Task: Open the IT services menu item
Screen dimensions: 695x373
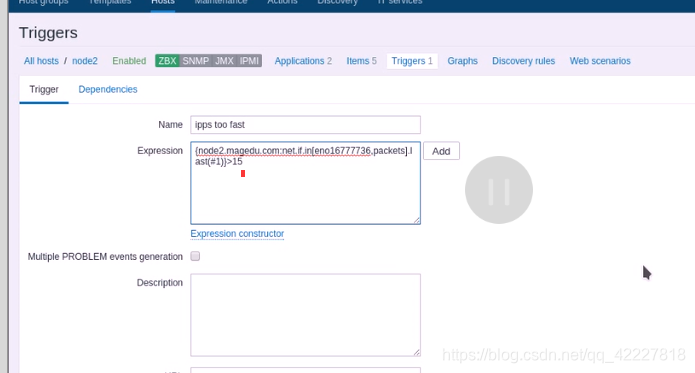Action: (x=400, y=2)
